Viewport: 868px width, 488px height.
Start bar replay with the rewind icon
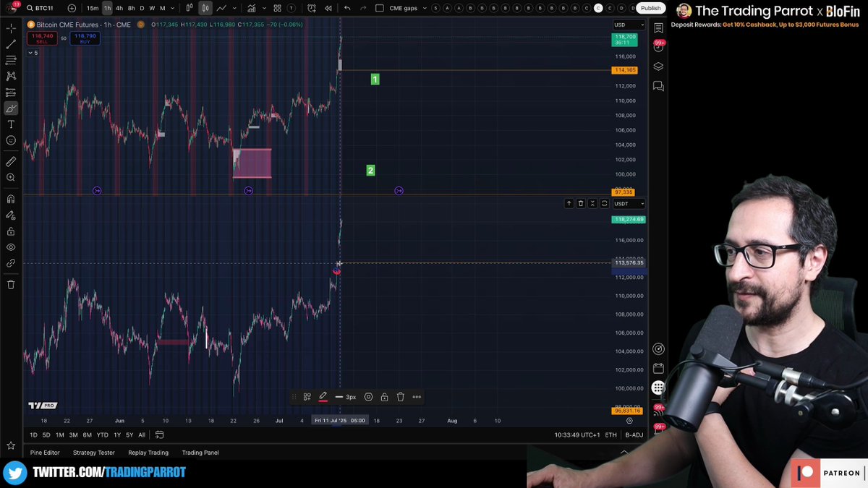click(328, 8)
